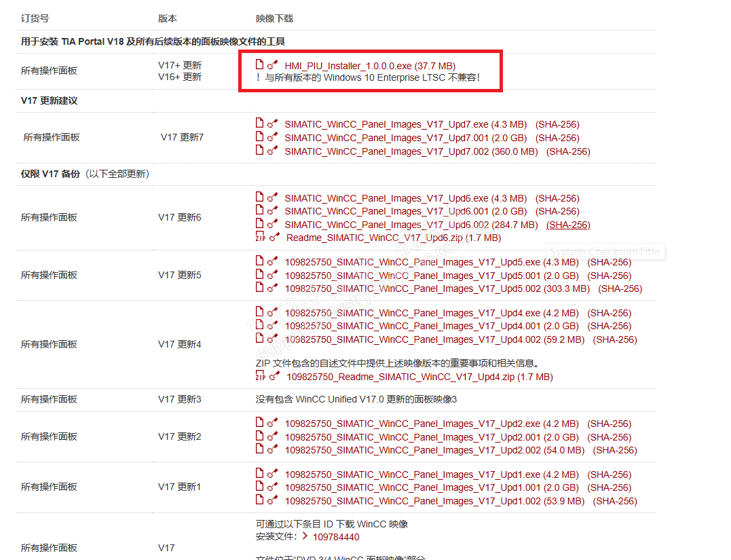
Task: Click key icon beside HMI_PIU_Installer link
Action: click(273, 64)
